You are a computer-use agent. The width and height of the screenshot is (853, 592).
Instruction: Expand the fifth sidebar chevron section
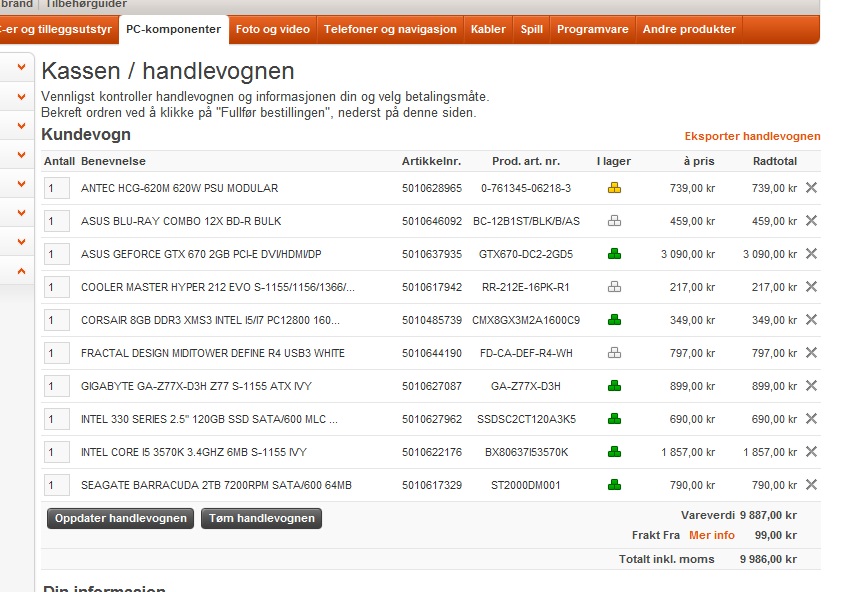click(x=21, y=184)
